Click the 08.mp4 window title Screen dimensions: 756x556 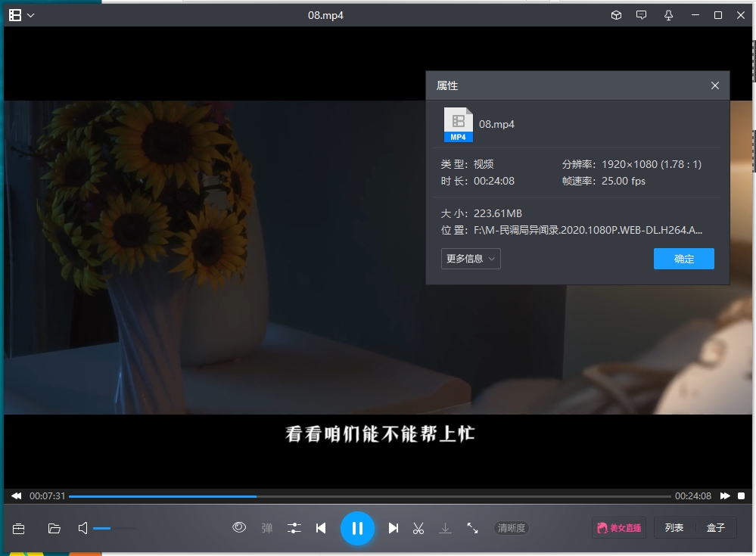(325, 15)
